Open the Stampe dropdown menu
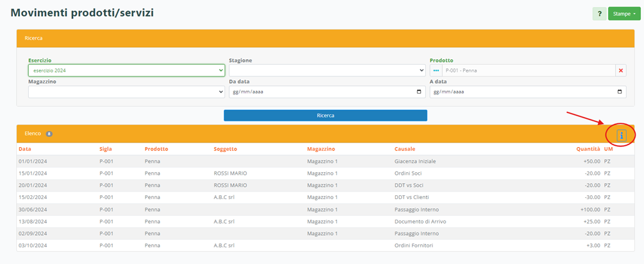 [624, 13]
